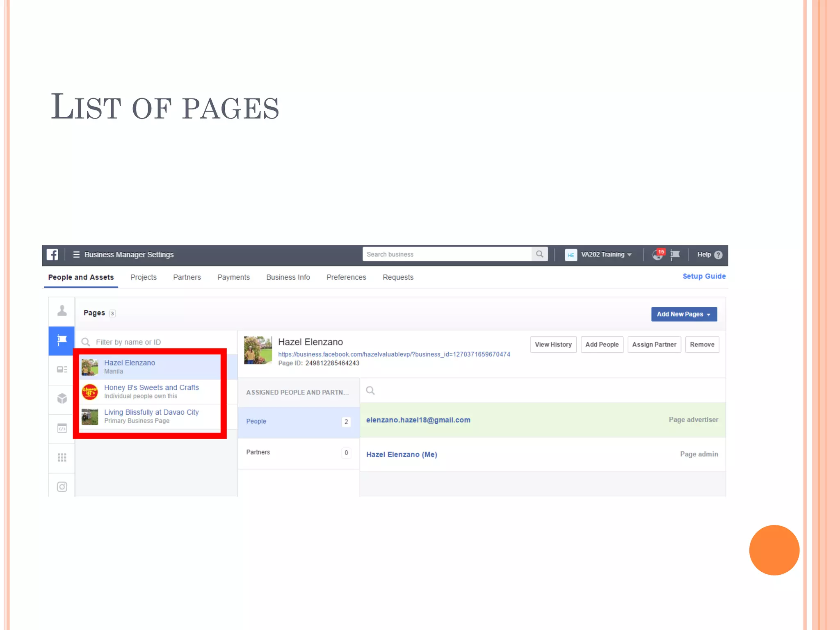Open the Preferences tab
The image size is (840, 630).
tap(346, 277)
